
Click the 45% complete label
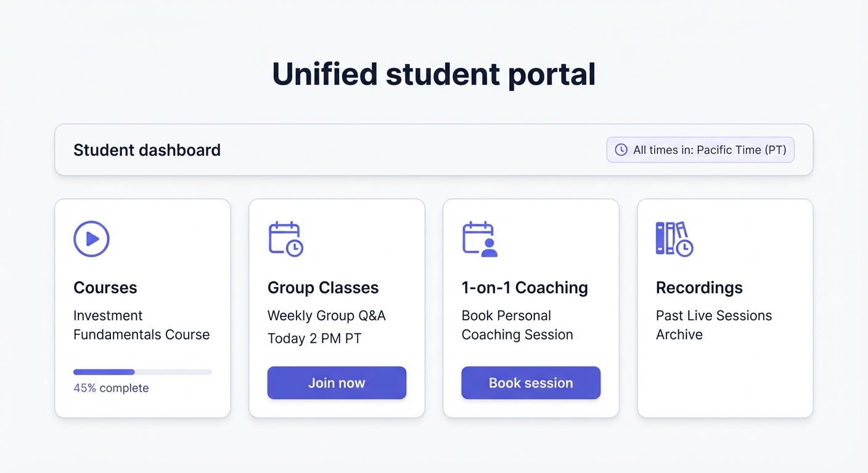tap(111, 388)
